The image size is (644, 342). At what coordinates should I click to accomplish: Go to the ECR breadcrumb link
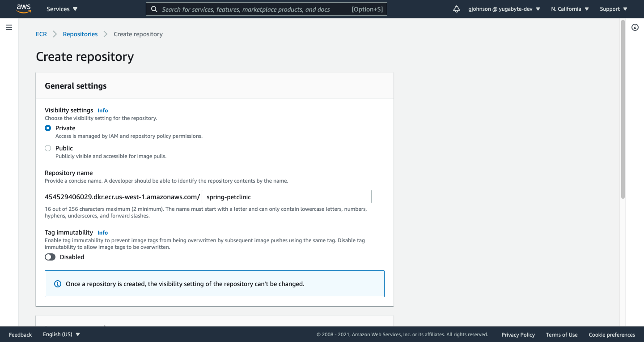coord(41,34)
